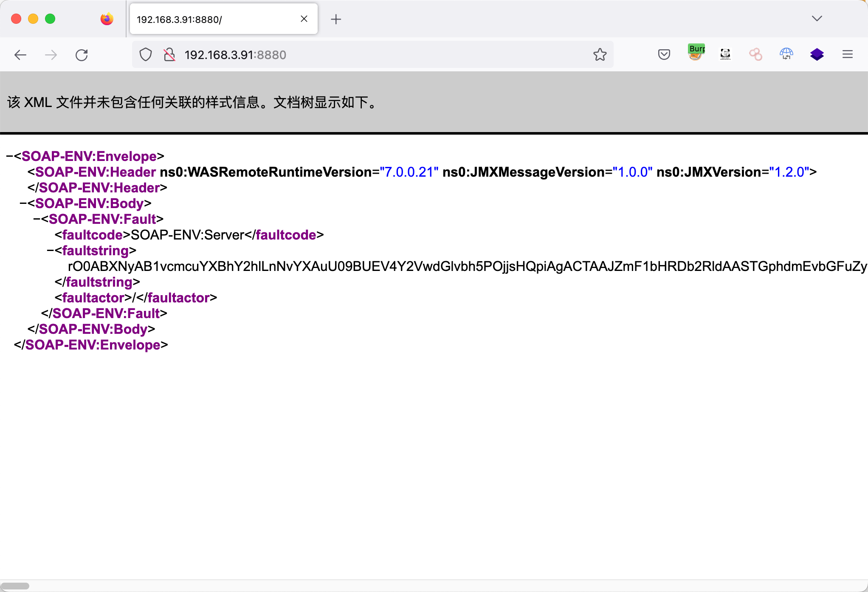Click the reload page button

(82, 55)
